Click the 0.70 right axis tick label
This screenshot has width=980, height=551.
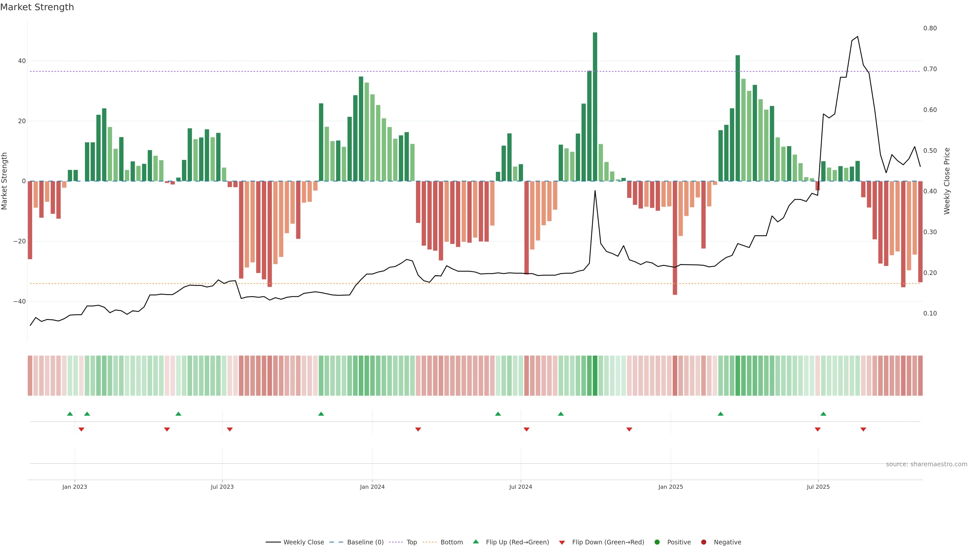[930, 69]
